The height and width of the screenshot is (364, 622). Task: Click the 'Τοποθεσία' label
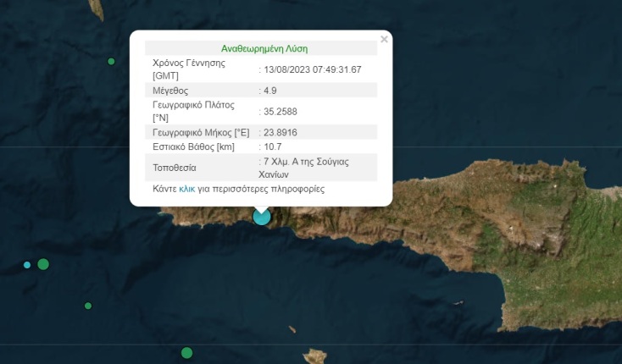pyautogui.click(x=175, y=168)
